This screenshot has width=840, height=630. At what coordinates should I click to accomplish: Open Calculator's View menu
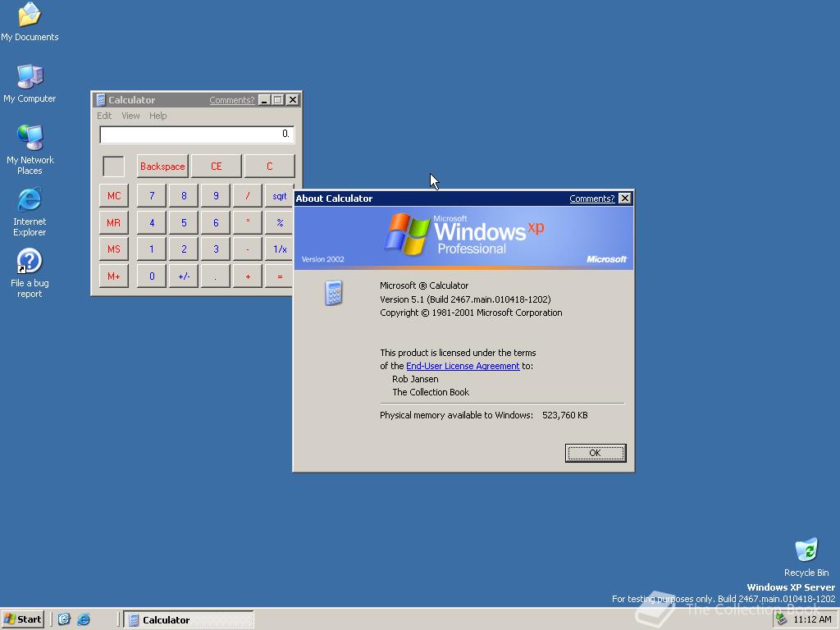pos(130,116)
